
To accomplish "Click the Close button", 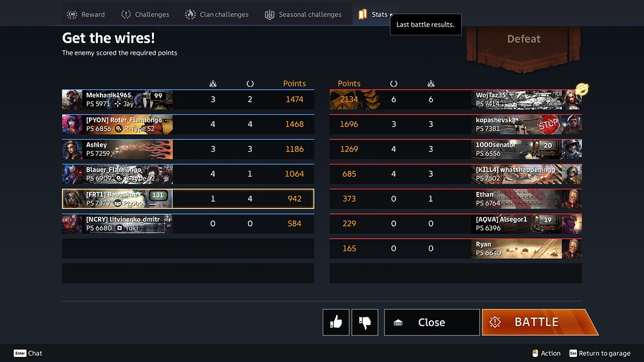I will (431, 322).
